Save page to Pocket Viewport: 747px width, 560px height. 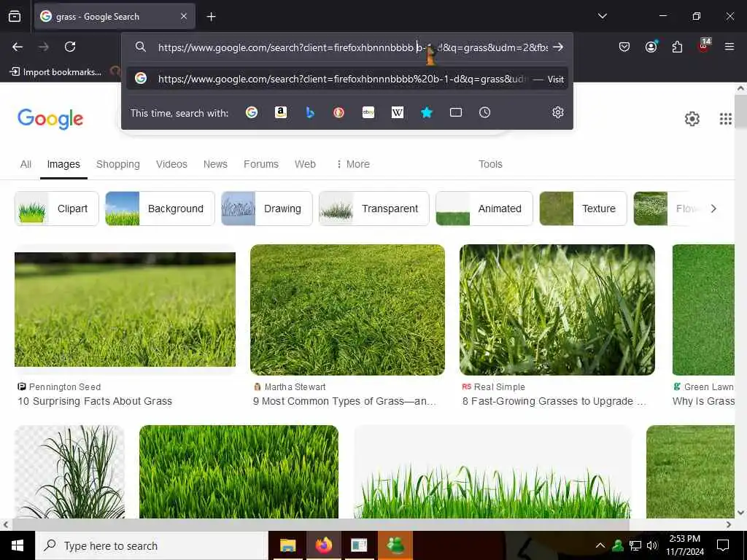point(624,47)
